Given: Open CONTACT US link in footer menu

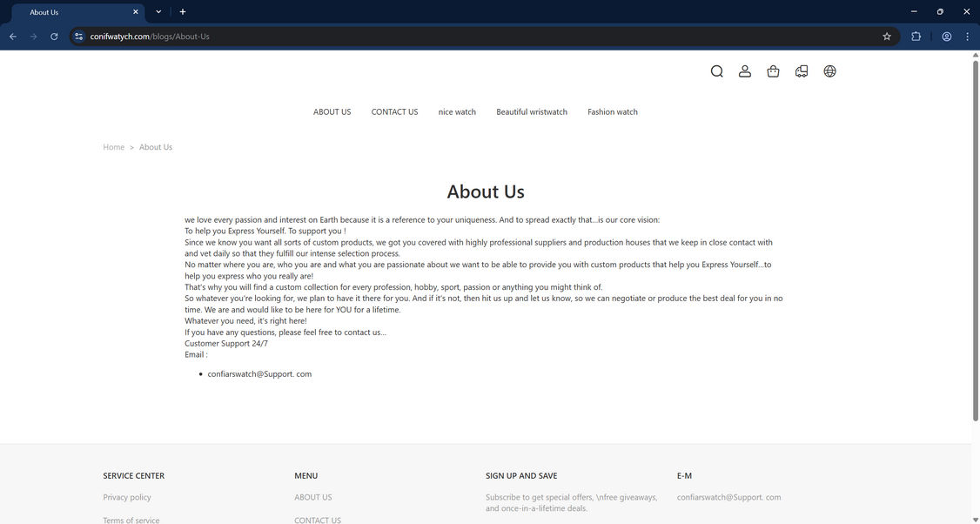Looking at the screenshot, I should tap(318, 520).
